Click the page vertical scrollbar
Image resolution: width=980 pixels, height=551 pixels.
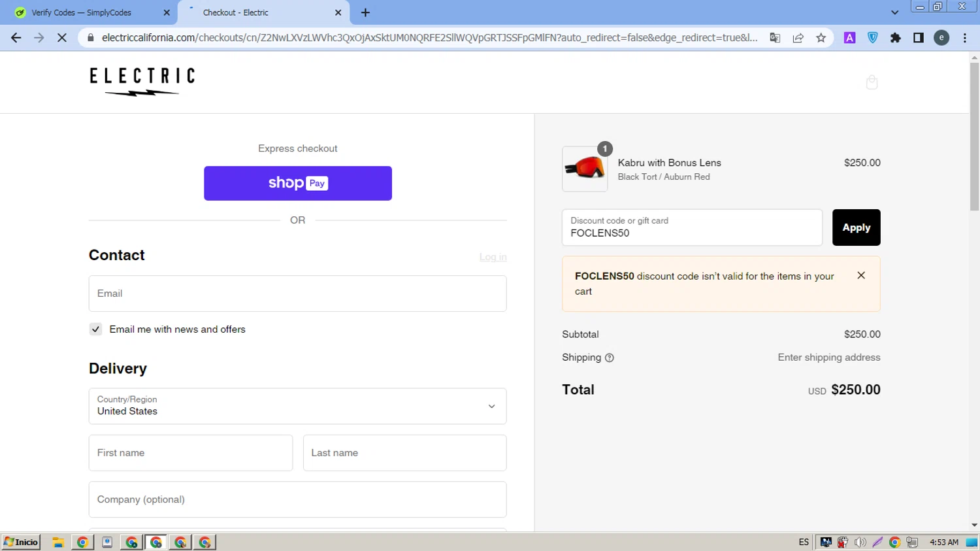click(974, 137)
